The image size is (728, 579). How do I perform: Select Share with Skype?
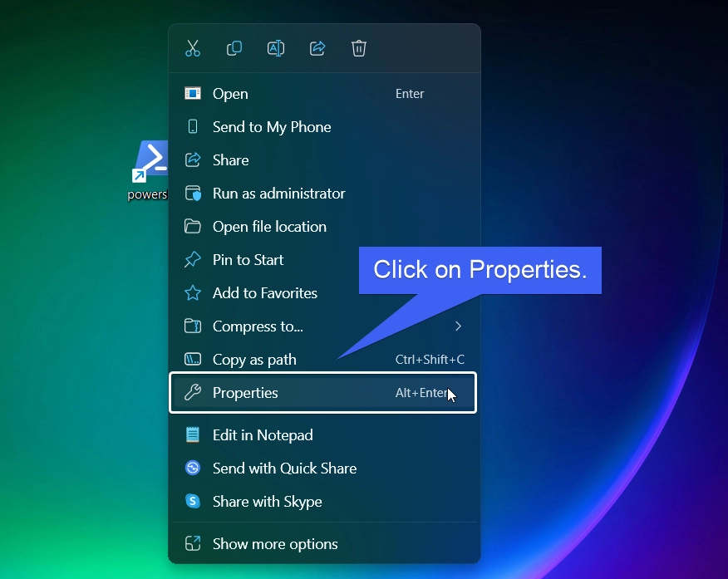tap(324, 502)
